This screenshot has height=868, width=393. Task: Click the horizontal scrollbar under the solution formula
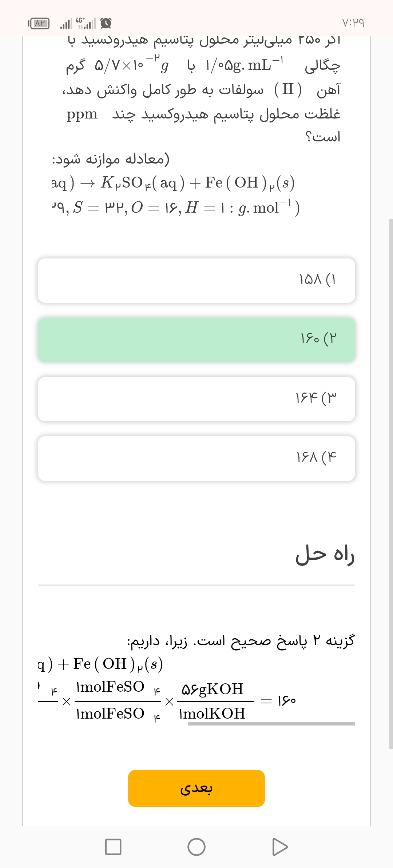tap(271, 724)
